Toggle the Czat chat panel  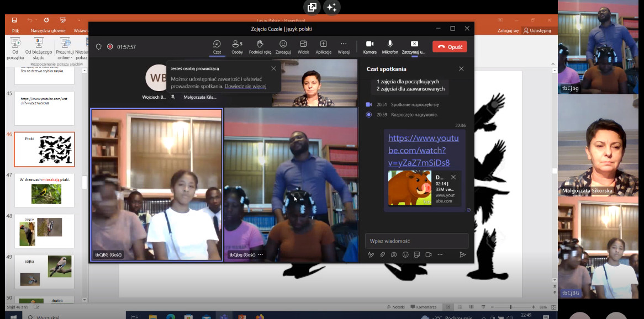click(217, 46)
